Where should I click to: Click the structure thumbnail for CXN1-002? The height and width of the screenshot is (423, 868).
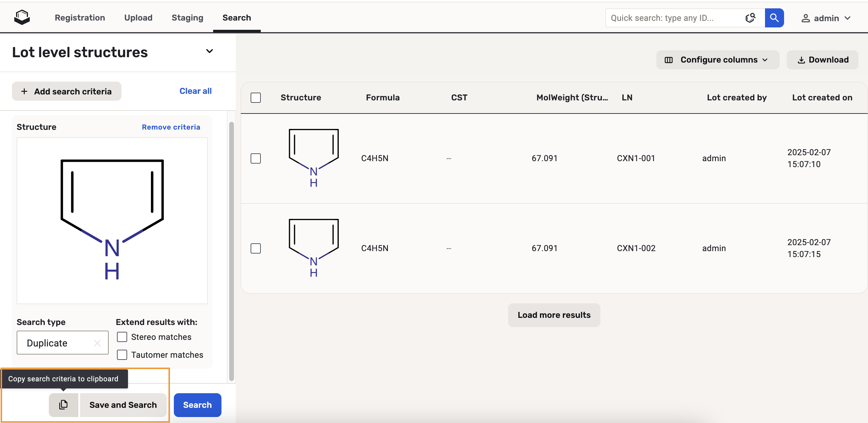[x=314, y=248]
